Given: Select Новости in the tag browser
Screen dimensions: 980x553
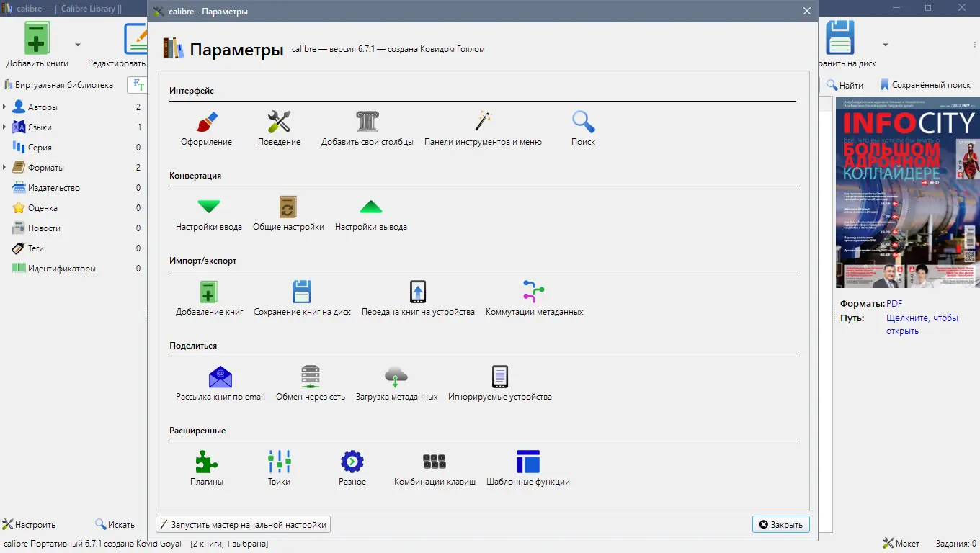Looking at the screenshot, I should (x=44, y=228).
